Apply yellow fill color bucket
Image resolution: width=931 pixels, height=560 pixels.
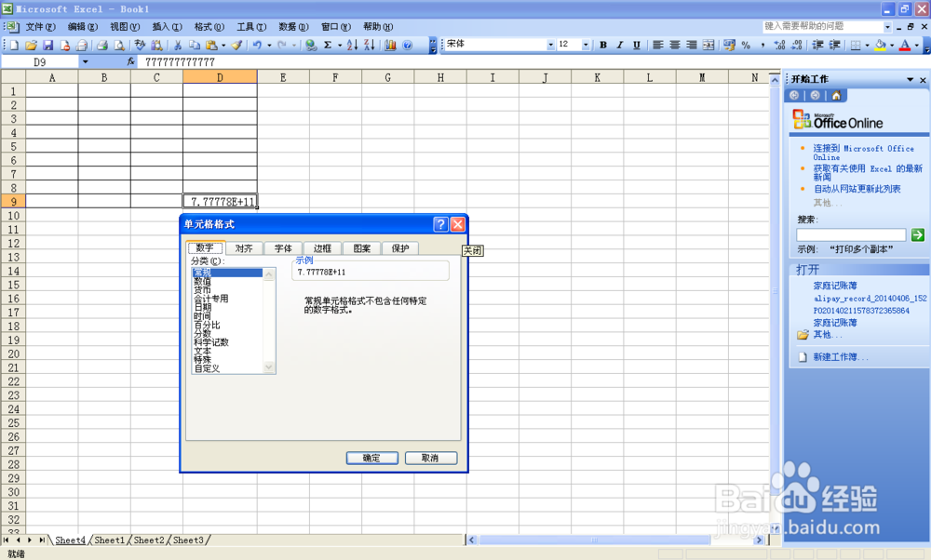tap(881, 45)
